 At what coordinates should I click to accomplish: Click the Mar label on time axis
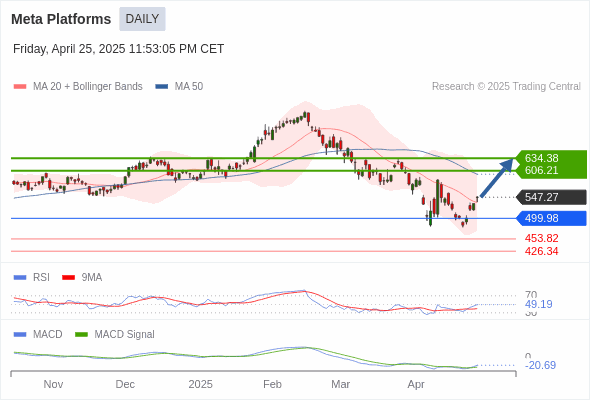coord(340,385)
